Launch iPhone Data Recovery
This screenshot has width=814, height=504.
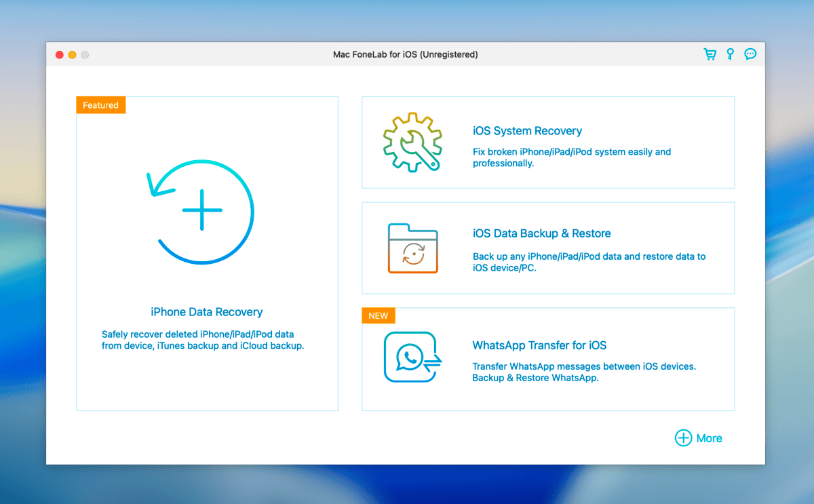coord(207,253)
